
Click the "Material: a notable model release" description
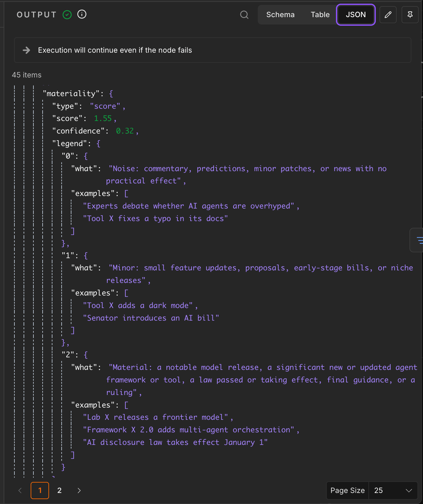click(x=262, y=380)
